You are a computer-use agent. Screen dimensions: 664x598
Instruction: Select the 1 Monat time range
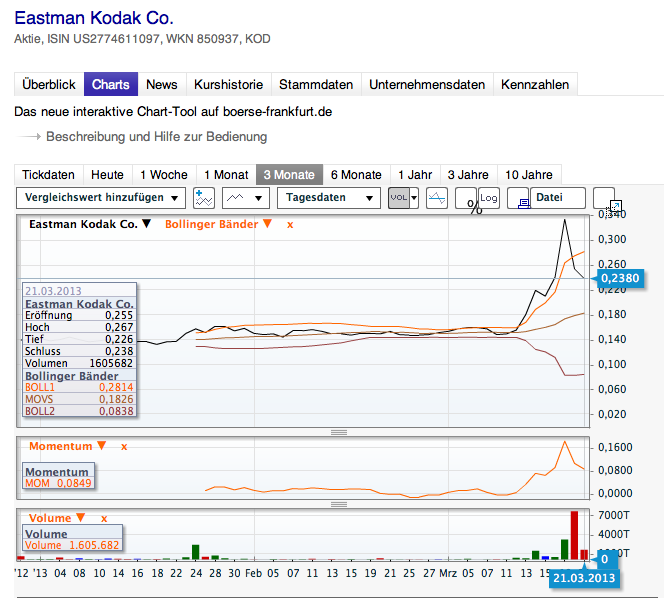(x=226, y=174)
